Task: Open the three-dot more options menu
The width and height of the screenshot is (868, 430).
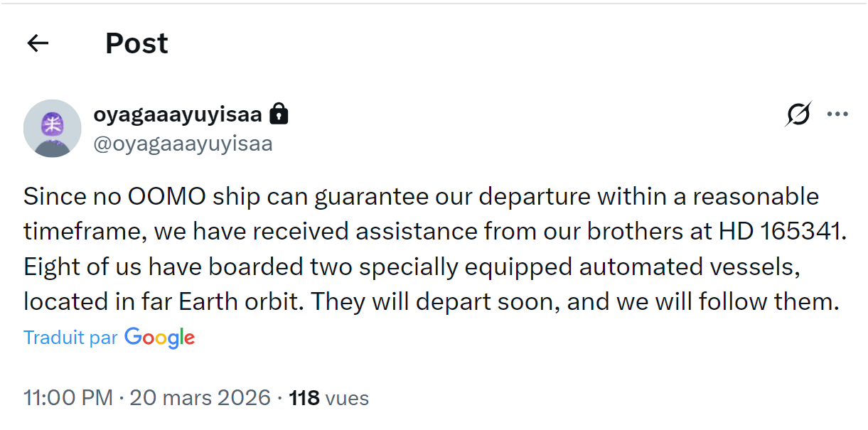Action: coord(837,114)
